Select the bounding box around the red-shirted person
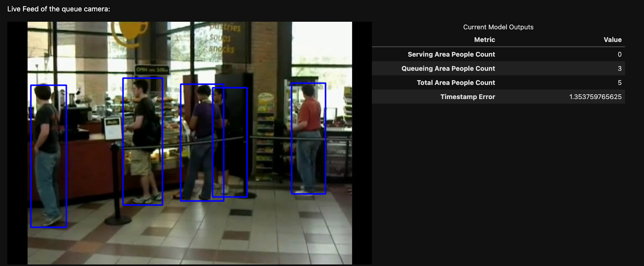The height and width of the screenshot is (266, 644). pyautogui.click(x=308, y=138)
